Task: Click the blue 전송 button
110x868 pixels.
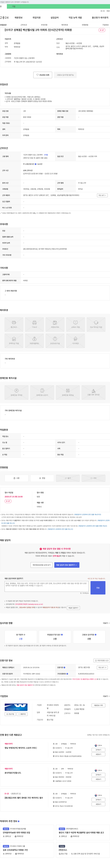Action: [x=98, y=588]
